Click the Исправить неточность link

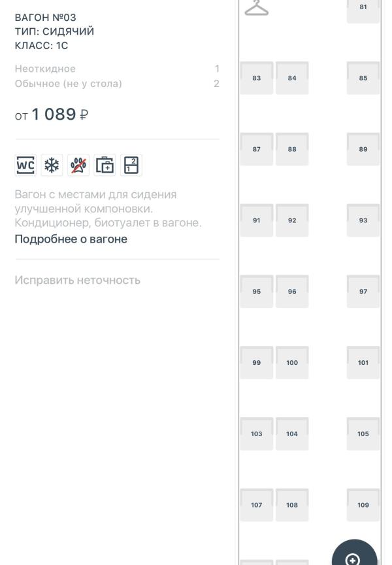77,280
